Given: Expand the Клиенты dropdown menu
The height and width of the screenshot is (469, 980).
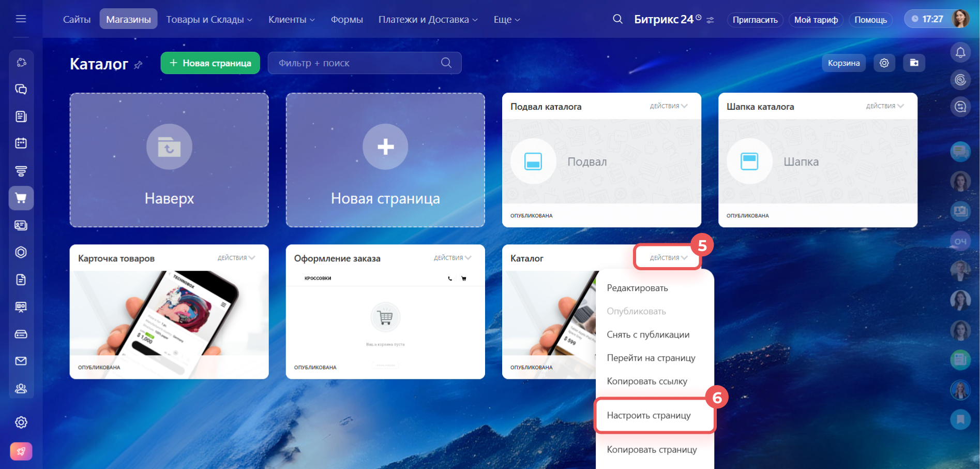Looking at the screenshot, I should coord(291,20).
